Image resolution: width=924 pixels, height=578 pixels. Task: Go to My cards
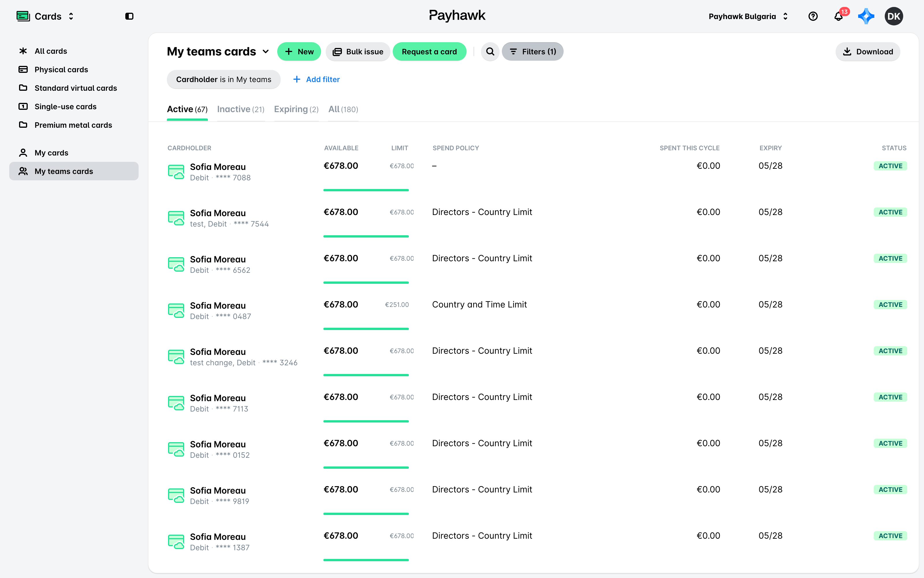pos(74,153)
